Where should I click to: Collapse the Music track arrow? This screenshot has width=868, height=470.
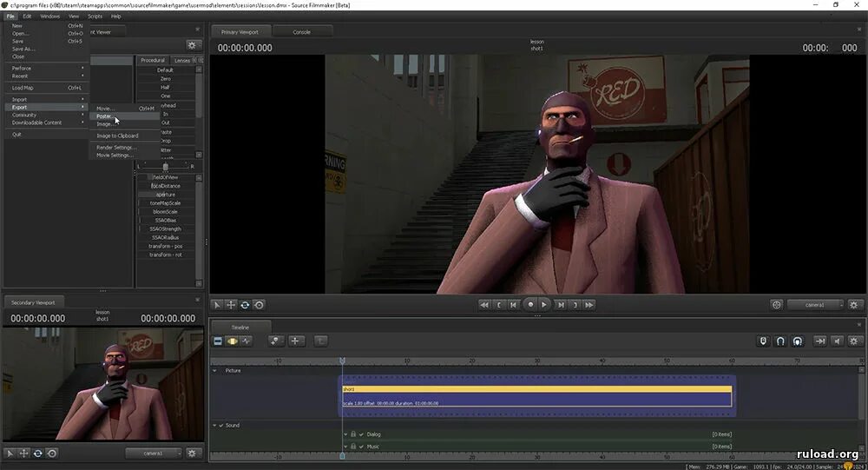coord(345,447)
